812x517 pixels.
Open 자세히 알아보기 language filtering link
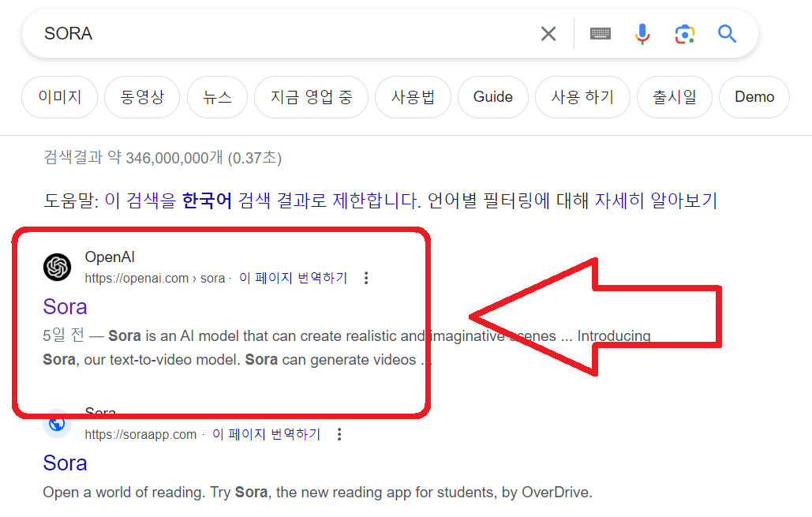tap(656, 200)
